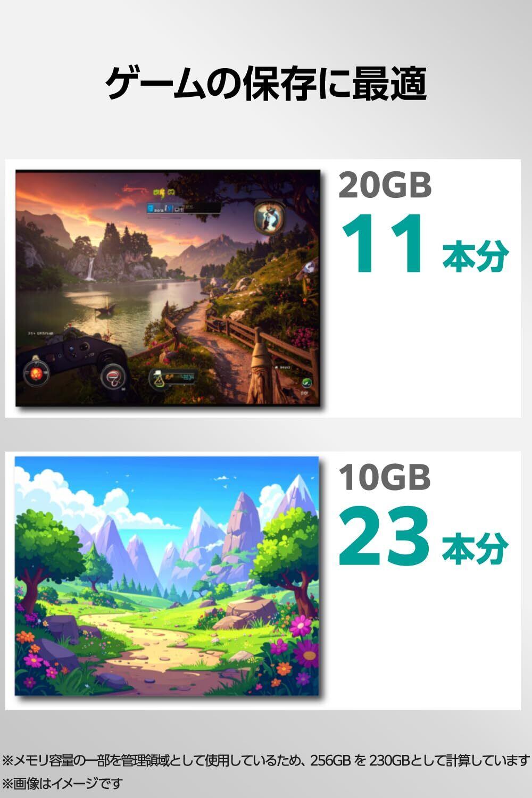The width and height of the screenshot is (532, 798).
Task: Click the red orb ability icon
Action: (36, 374)
